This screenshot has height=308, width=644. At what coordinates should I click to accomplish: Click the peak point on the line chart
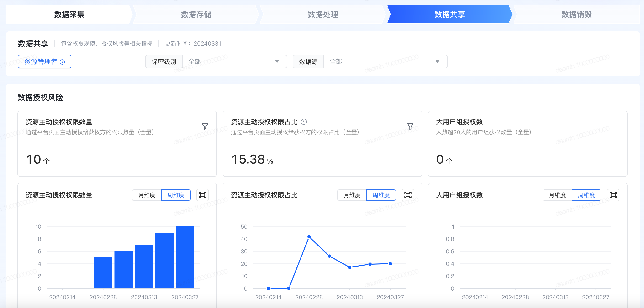(309, 237)
